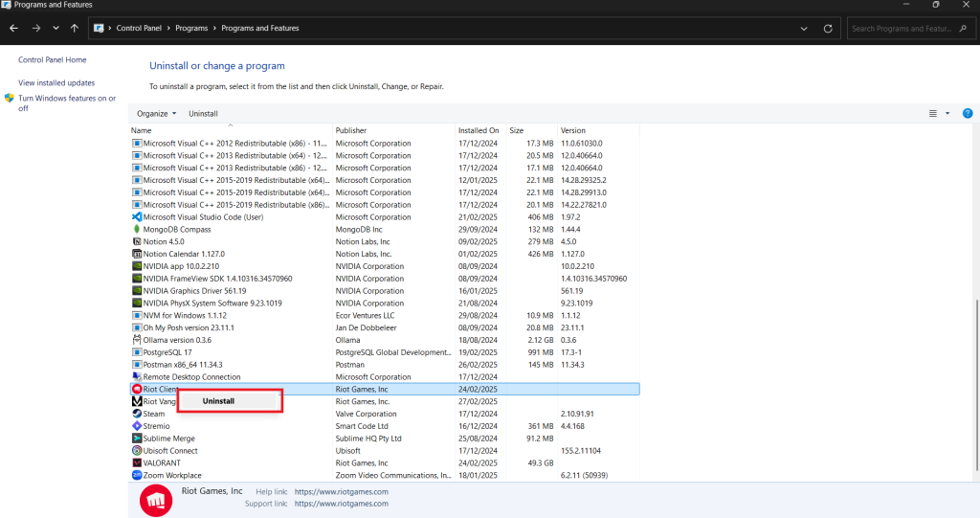Select the Riot Client red icon
The image size is (980, 518).
pos(137,389)
